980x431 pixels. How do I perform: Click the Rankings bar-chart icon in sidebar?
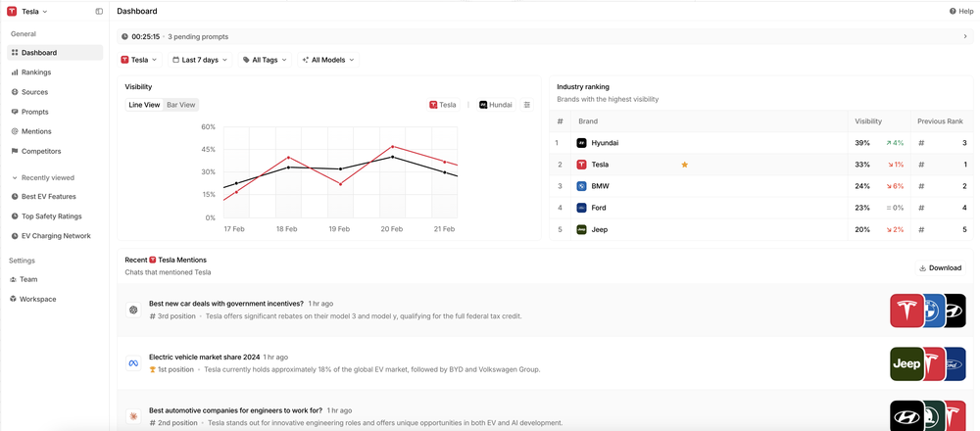(15, 72)
